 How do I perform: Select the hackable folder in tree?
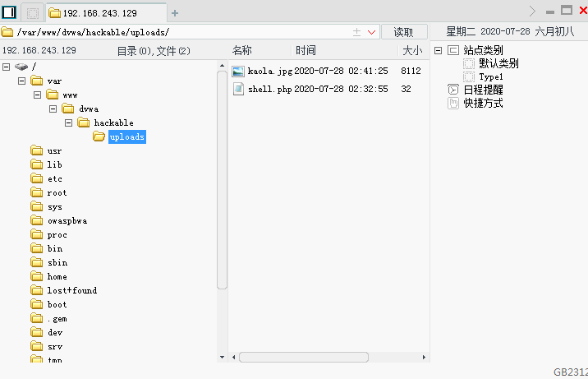(x=113, y=122)
